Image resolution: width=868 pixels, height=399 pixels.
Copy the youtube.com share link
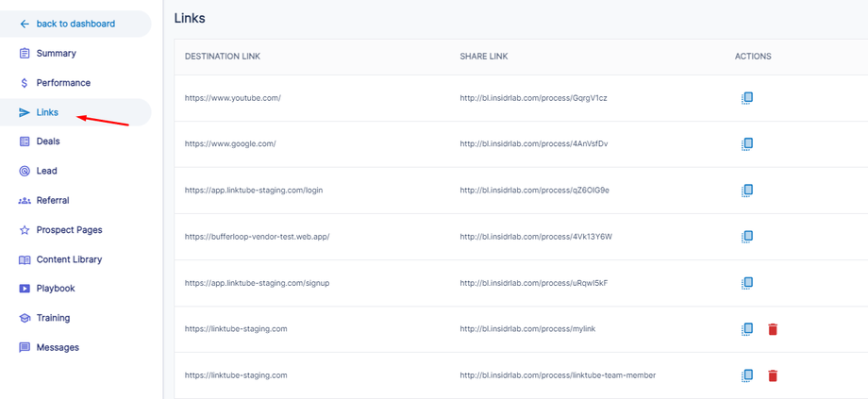pos(746,98)
